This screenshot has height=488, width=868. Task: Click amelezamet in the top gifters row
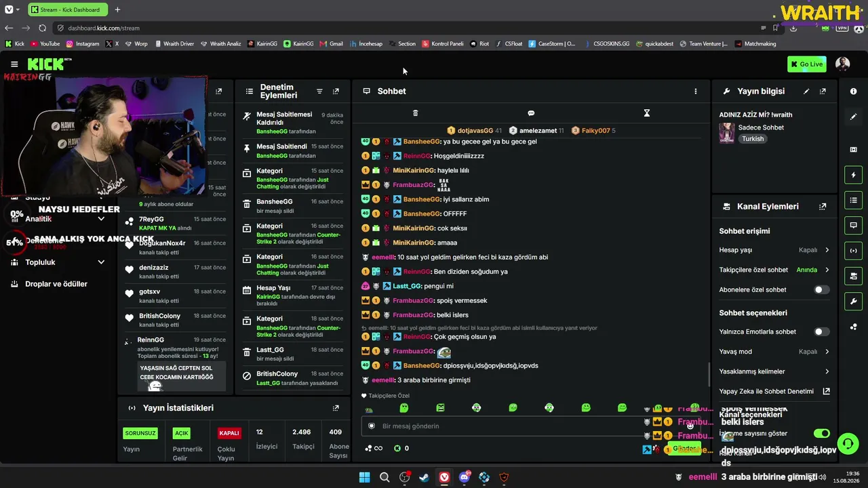[536, 130]
